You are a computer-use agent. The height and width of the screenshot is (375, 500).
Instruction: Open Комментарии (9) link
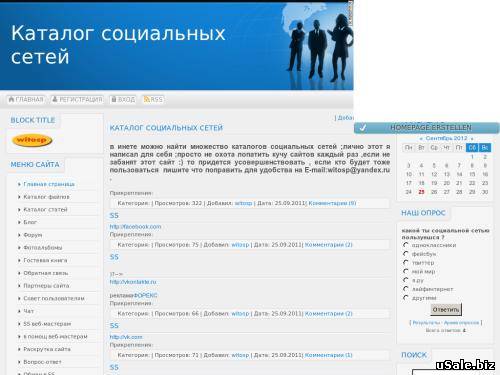point(332,203)
